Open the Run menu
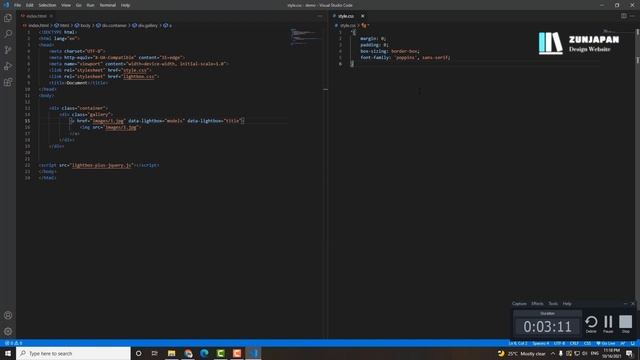This screenshot has width=640, height=360. click(90, 5)
